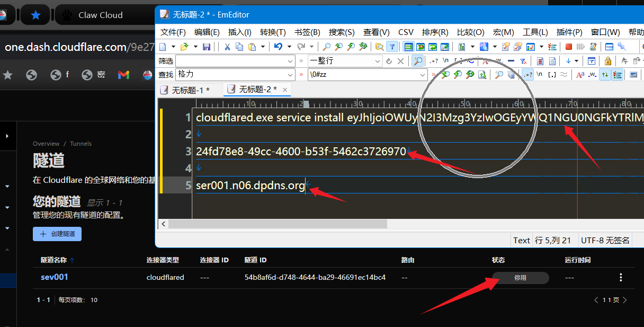644x327 pixels.
Task: Toggle regular expression in find toolbar
Action: [x=528, y=75]
